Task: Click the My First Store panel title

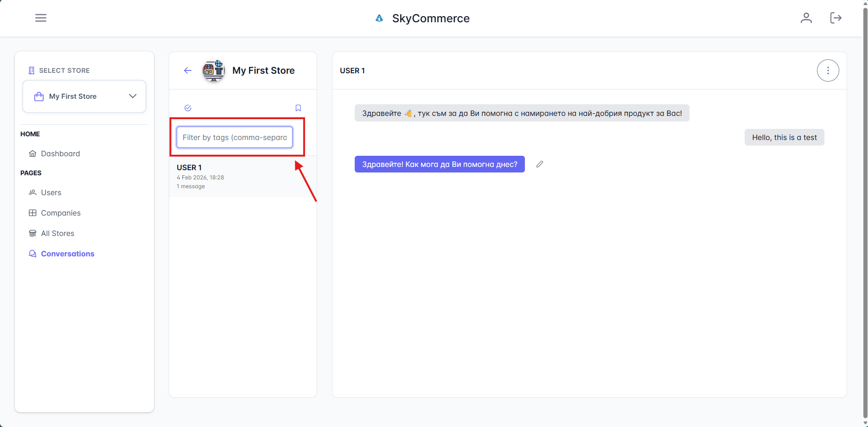Action: pyautogui.click(x=263, y=70)
